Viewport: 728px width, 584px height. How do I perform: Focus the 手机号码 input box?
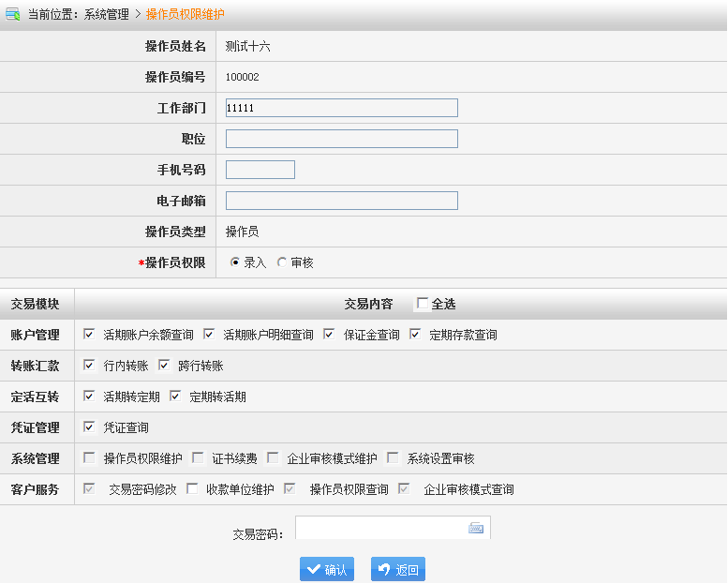[x=260, y=170]
